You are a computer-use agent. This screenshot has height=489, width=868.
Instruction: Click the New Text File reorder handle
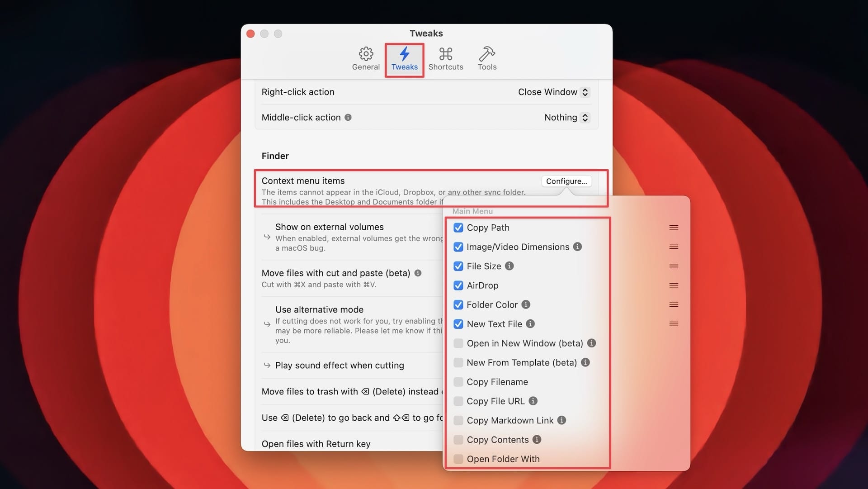tap(674, 324)
